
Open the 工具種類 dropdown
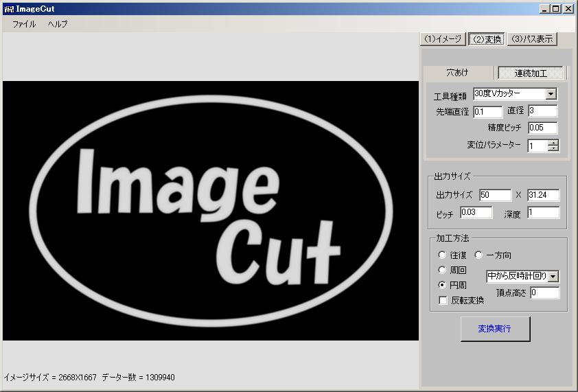[551, 94]
